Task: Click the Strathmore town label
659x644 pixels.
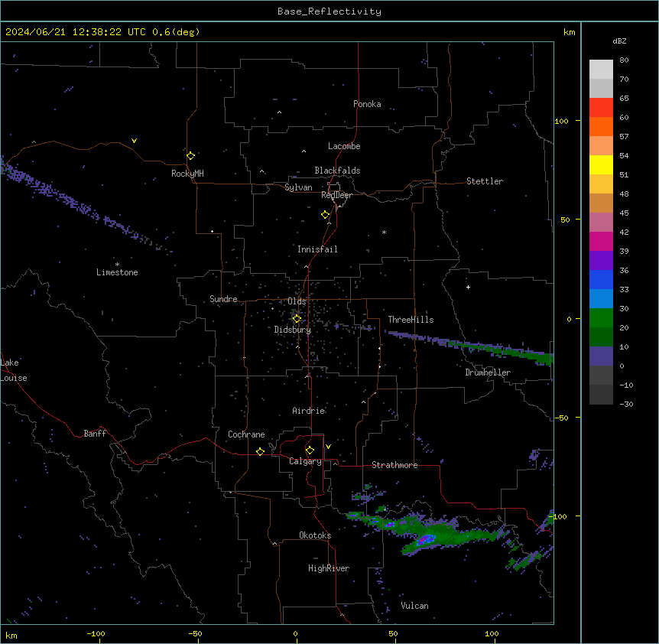Action: (394, 465)
